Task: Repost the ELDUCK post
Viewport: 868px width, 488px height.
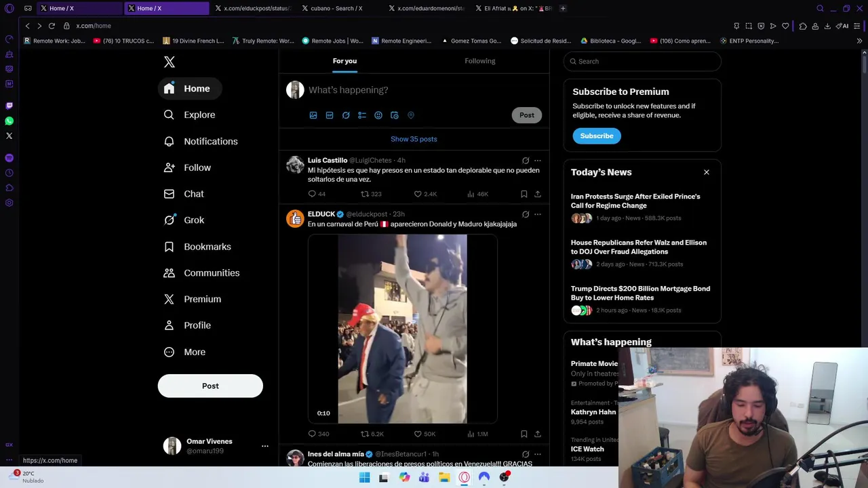Action: pos(372,434)
